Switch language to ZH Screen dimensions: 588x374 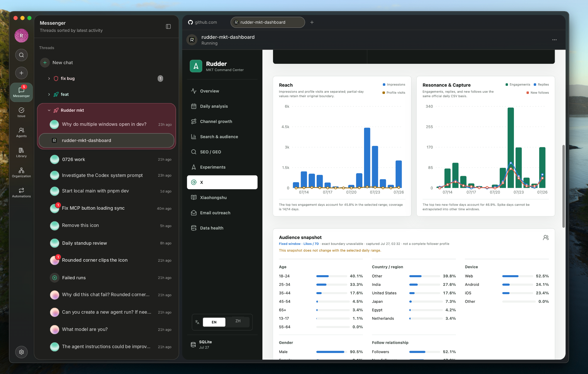click(238, 321)
